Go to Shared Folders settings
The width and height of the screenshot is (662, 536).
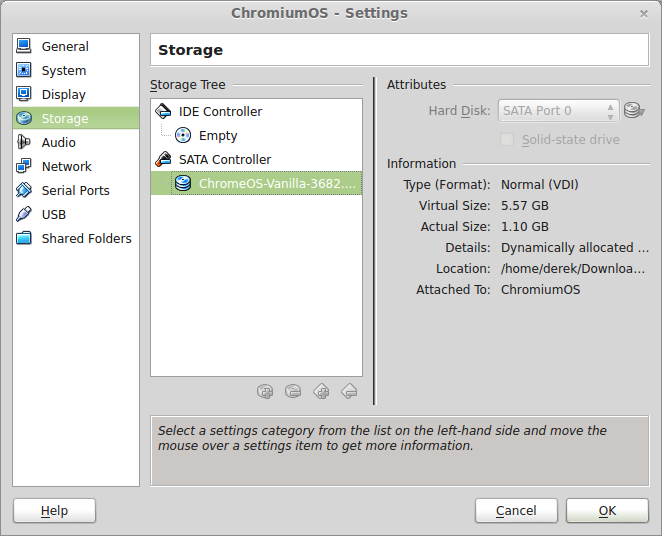click(x=86, y=239)
